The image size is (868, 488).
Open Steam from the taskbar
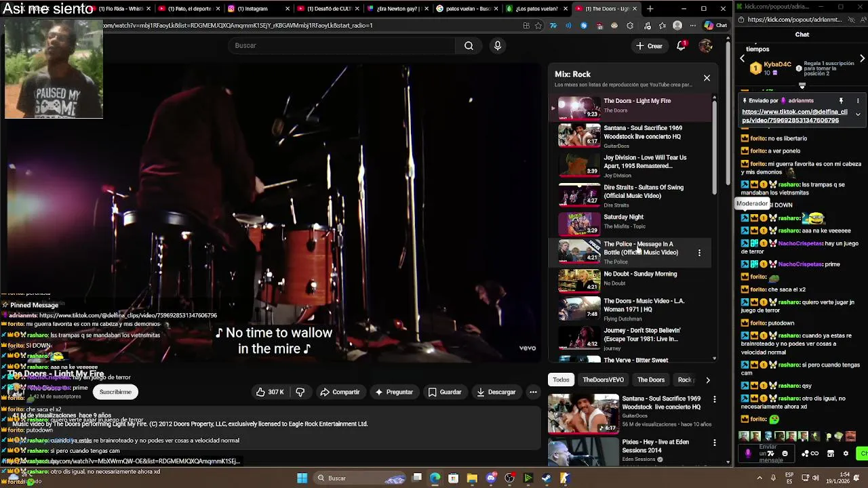tap(546, 478)
